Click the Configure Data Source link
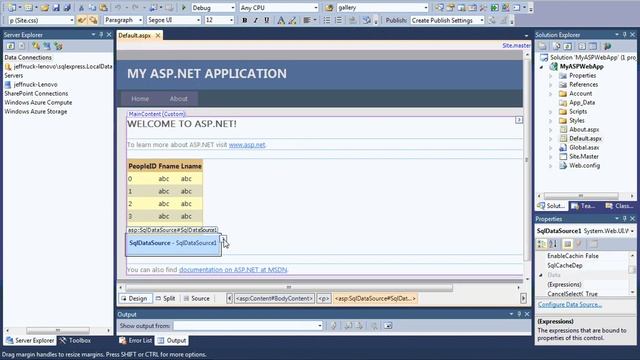The image size is (640, 360). 570,305
